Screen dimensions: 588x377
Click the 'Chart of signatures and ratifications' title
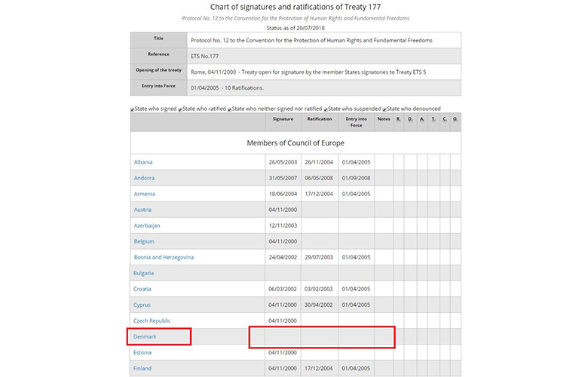pos(296,7)
